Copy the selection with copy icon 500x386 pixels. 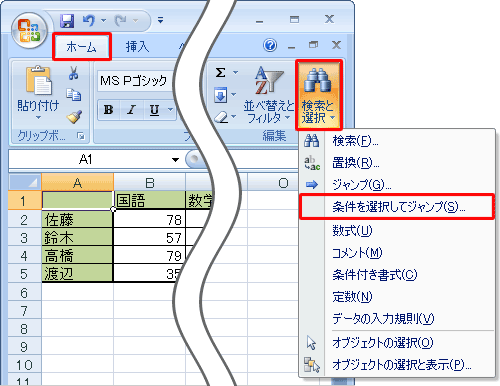74,95
